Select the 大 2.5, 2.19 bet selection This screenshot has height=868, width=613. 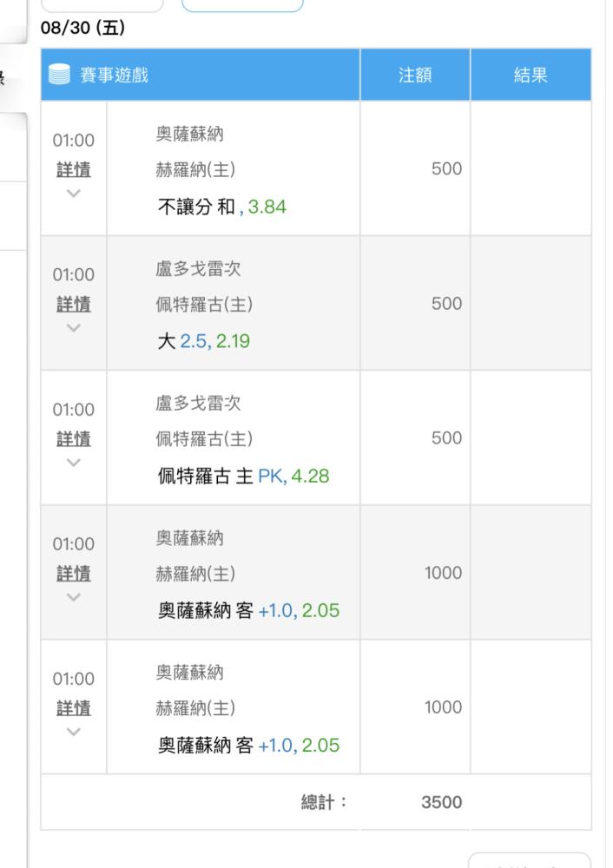pos(203,342)
